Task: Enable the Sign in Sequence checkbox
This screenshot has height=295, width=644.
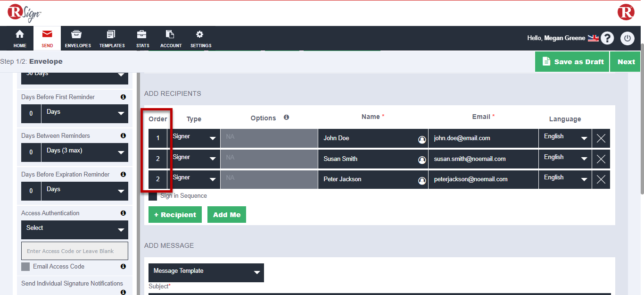Action: (x=153, y=196)
